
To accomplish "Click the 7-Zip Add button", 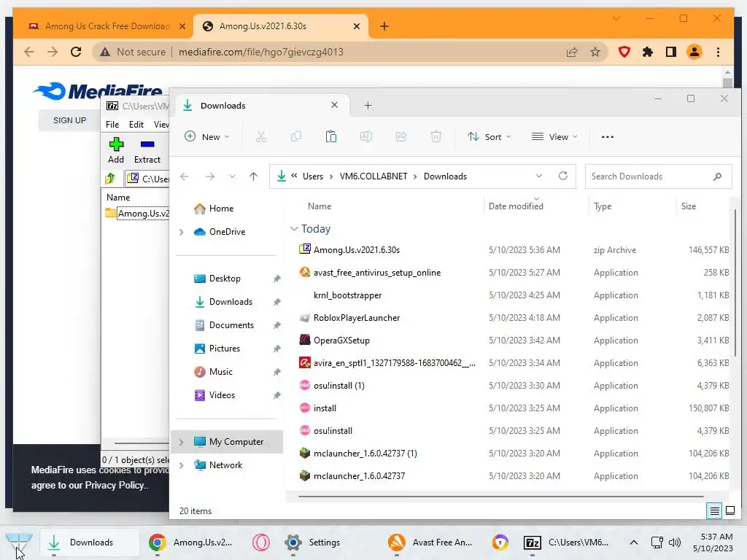I will coord(116,150).
